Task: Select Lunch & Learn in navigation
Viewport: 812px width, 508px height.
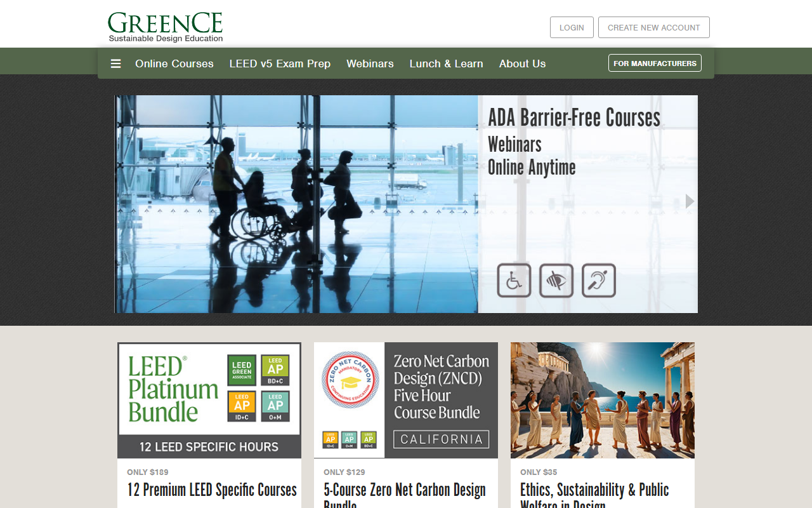Action: pos(447,63)
